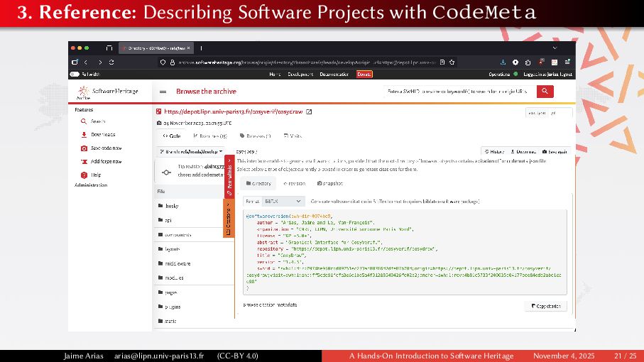Expand the Branch refs/heads/develop dropdown

(x=190, y=151)
